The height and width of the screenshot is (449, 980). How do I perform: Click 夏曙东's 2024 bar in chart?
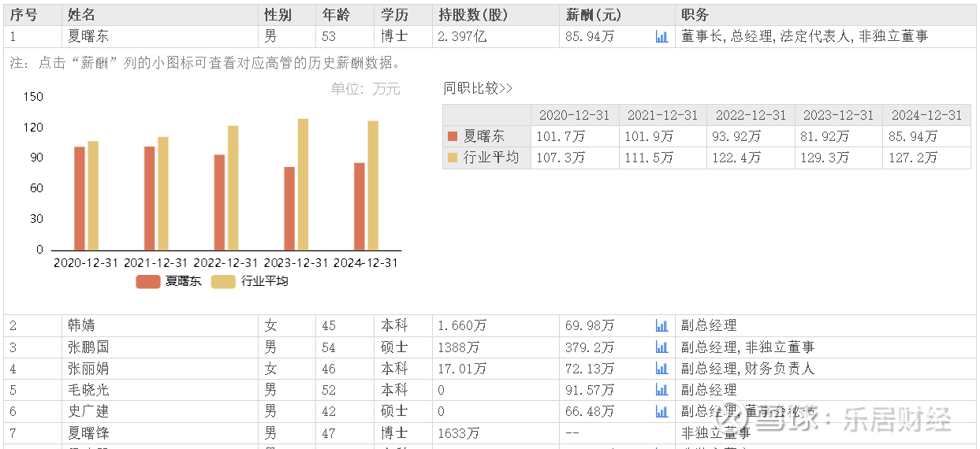click(x=360, y=206)
